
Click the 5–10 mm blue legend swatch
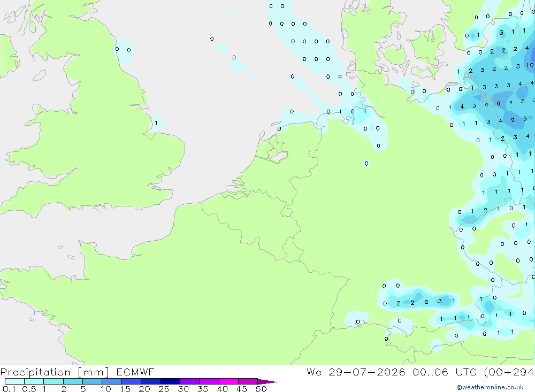pos(93,381)
